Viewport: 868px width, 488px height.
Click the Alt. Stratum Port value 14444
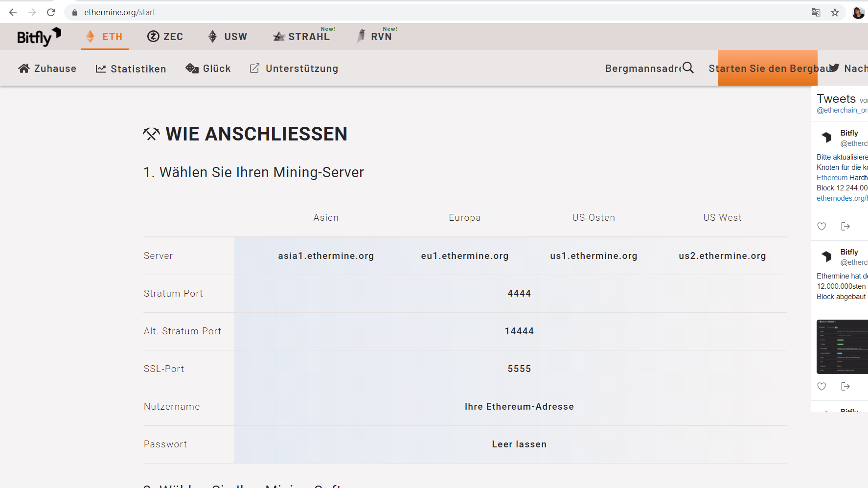point(519,331)
